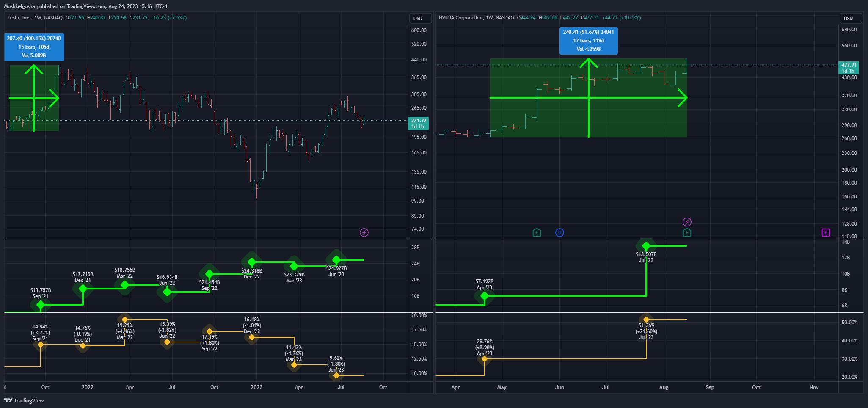Click the NVIDIA Corporation symbol title
This screenshot has width=868, height=408.
[x=460, y=18]
